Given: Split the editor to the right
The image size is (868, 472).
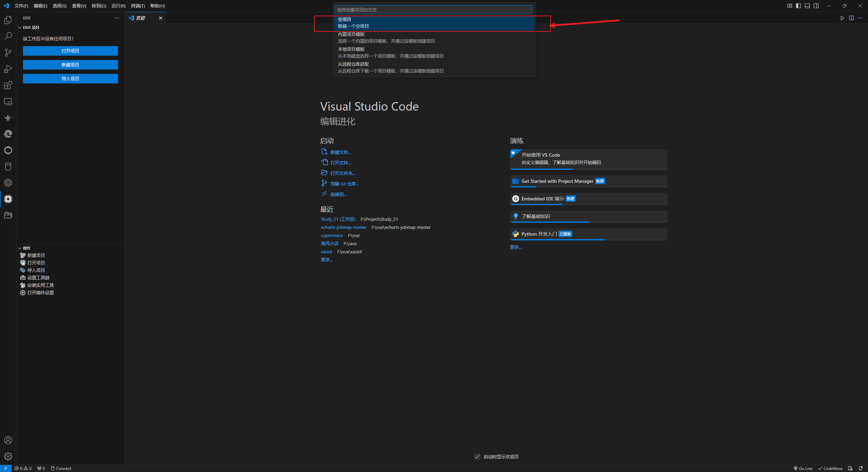Looking at the screenshot, I should [x=851, y=18].
